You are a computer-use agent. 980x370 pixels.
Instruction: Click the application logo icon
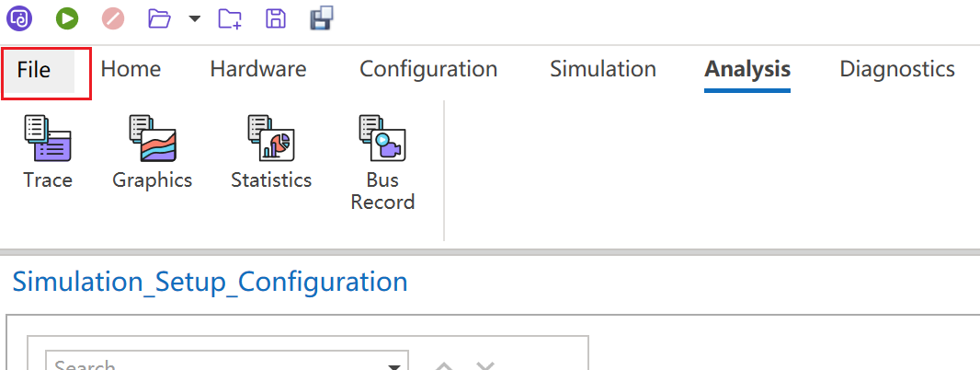click(x=19, y=17)
